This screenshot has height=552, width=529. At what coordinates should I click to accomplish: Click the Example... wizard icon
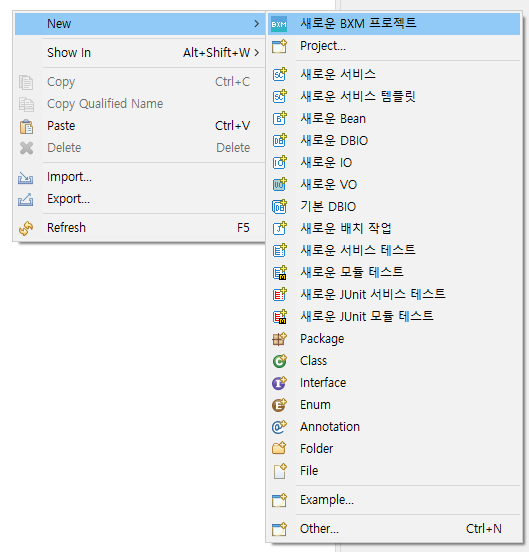[279, 500]
